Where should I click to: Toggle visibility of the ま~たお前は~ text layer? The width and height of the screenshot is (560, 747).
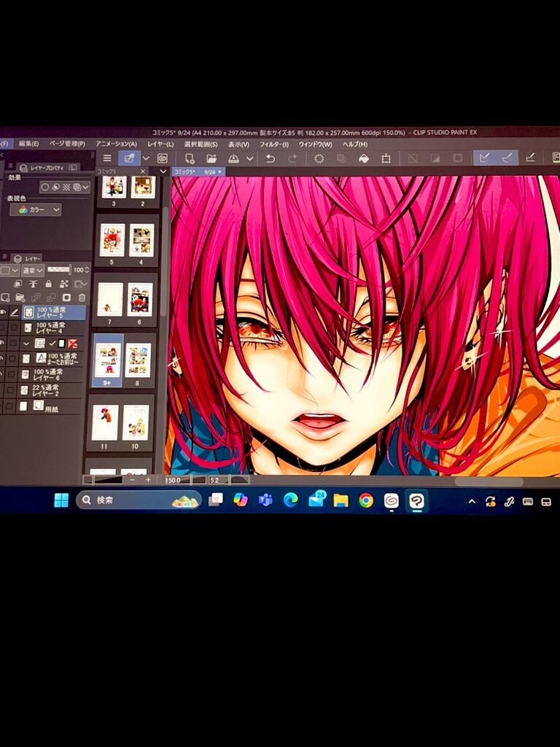point(3,359)
